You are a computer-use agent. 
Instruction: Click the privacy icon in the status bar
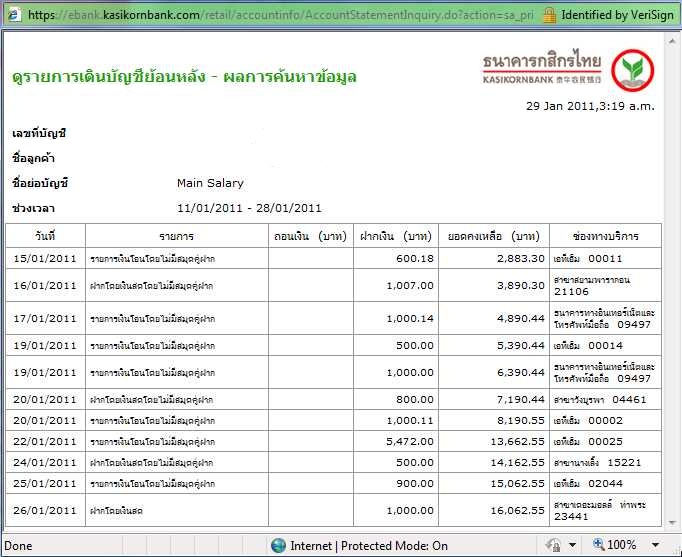pyautogui.click(x=553, y=546)
